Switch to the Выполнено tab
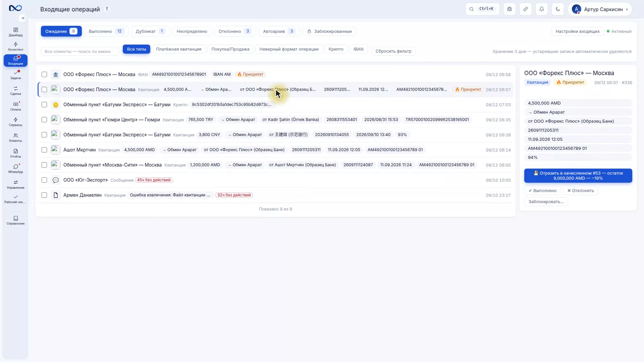This screenshot has width=644, height=362. click(x=106, y=31)
